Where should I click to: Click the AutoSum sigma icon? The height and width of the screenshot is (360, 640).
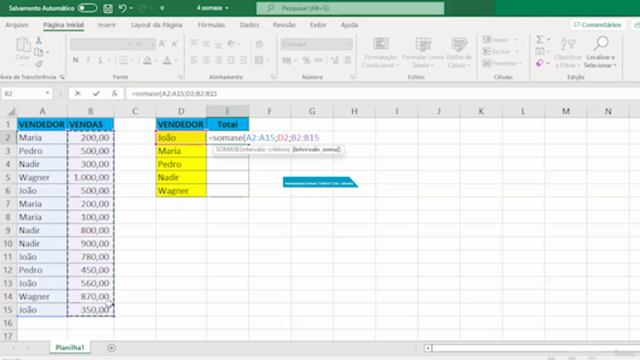coord(540,40)
